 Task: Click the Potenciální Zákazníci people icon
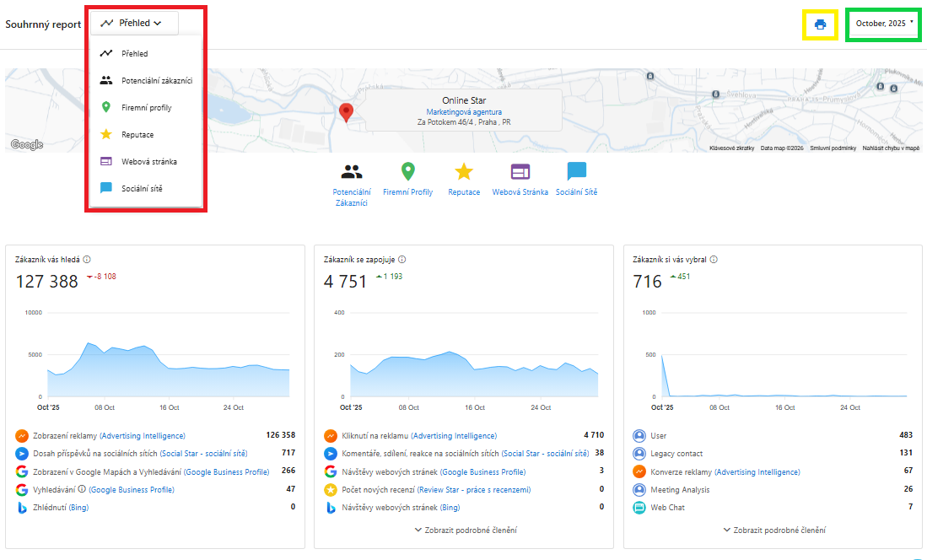pos(352,172)
